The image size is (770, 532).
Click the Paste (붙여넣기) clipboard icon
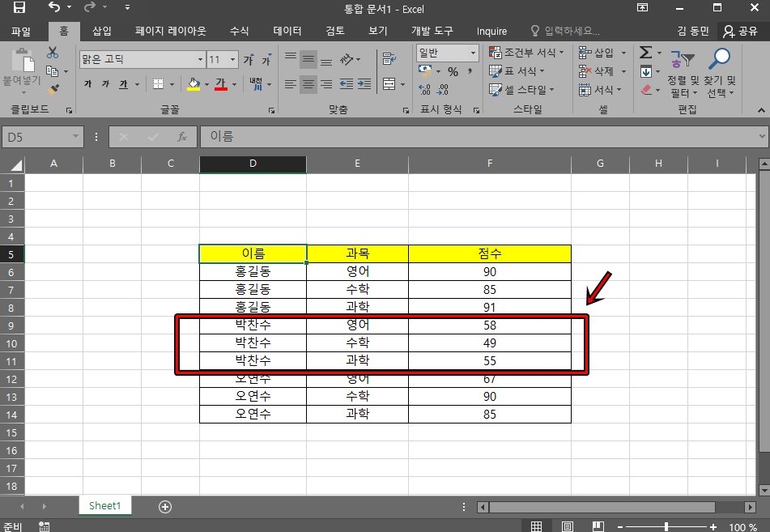pyautogui.click(x=22, y=62)
